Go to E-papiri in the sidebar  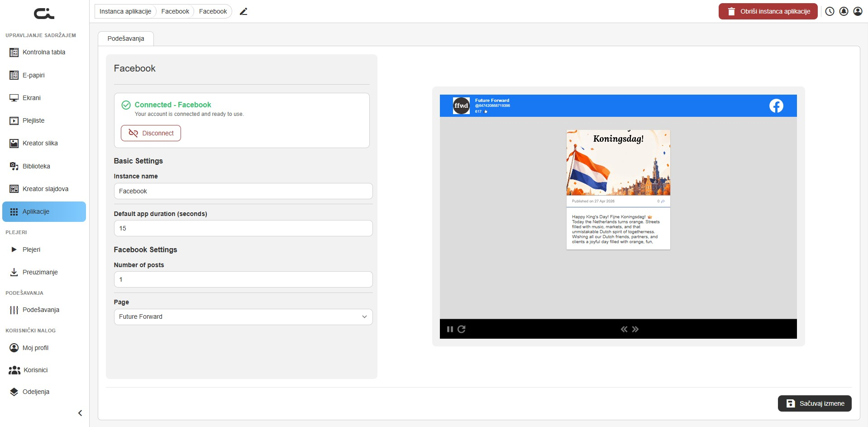(x=44, y=75)
